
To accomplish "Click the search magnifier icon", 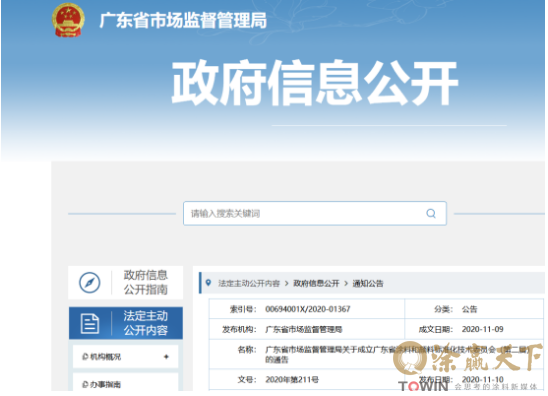I will 431,213.
